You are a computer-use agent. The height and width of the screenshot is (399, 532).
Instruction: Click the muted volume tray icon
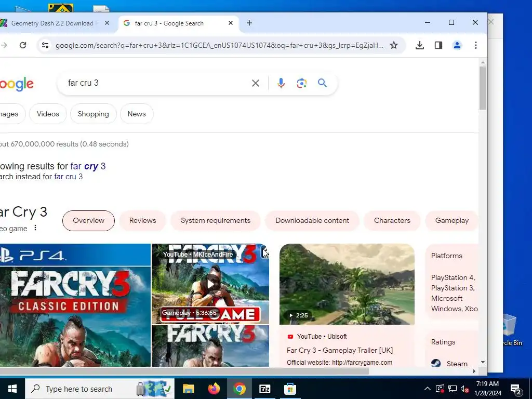tap(465, 389)
